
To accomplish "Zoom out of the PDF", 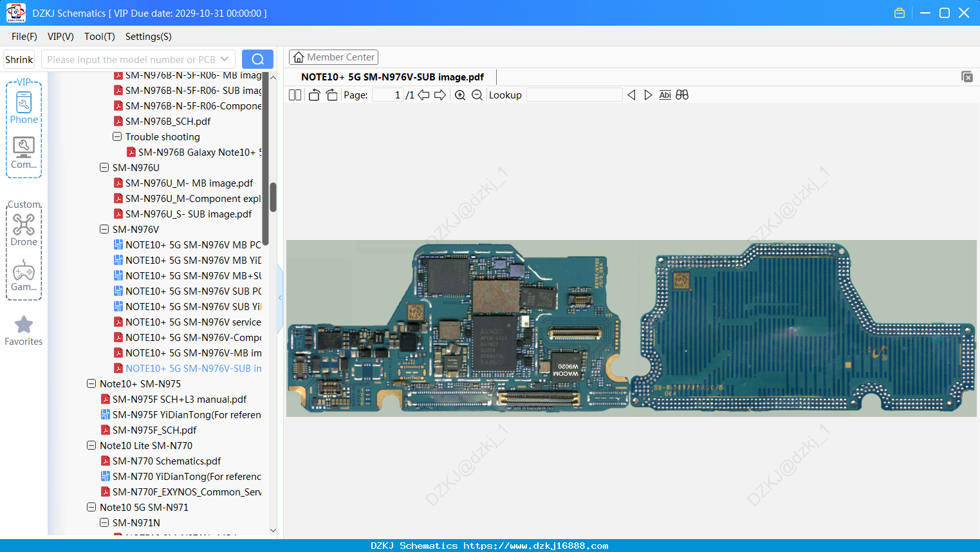I will pos(477,95).
